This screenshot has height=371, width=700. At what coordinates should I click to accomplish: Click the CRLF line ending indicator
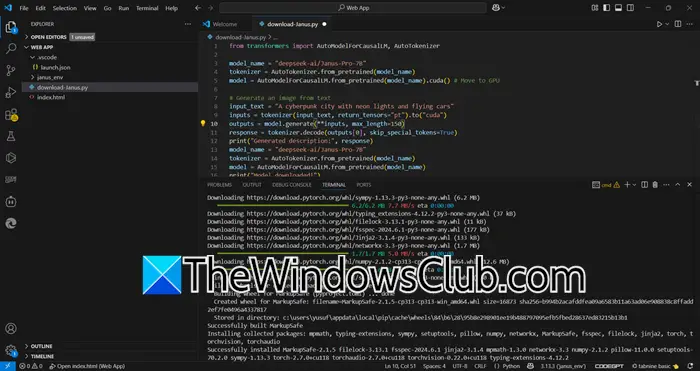coord(480,366)
